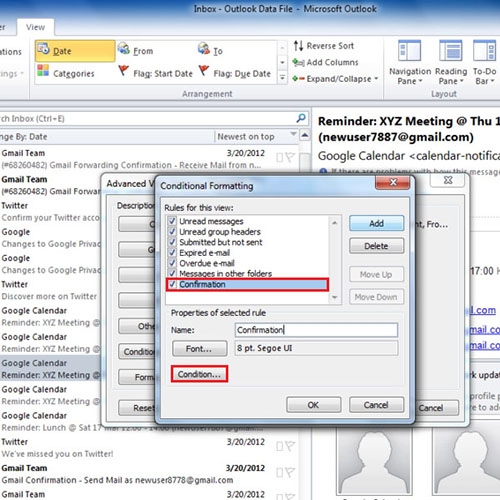
Task: Click Delete rule button
Action: (x=376, y=246)
